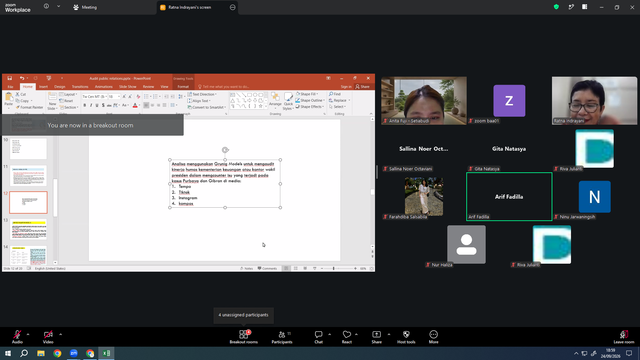Click the options circle on shared screen tab
This screenshot has width=640, height=360.
(233, 7)
